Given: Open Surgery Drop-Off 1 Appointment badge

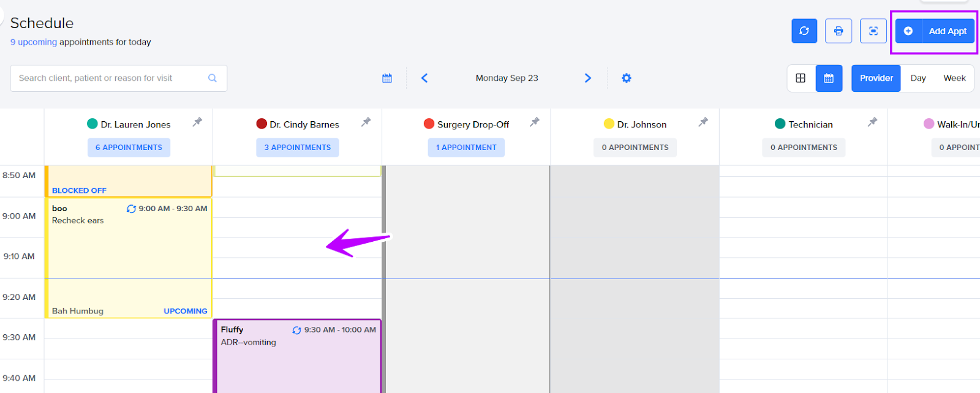Looking at the screenshot, I should [x=466, y=148].
